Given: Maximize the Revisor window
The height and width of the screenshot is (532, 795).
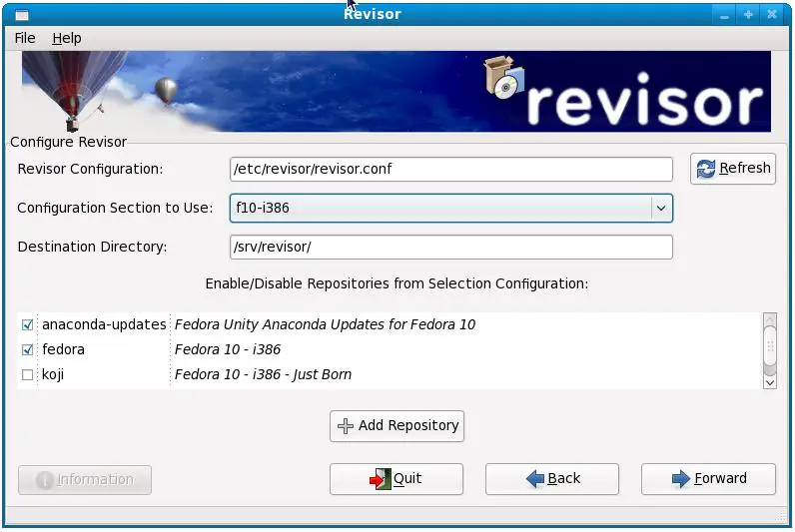Looking at the screenshot, I should click(x=748, y=14).
